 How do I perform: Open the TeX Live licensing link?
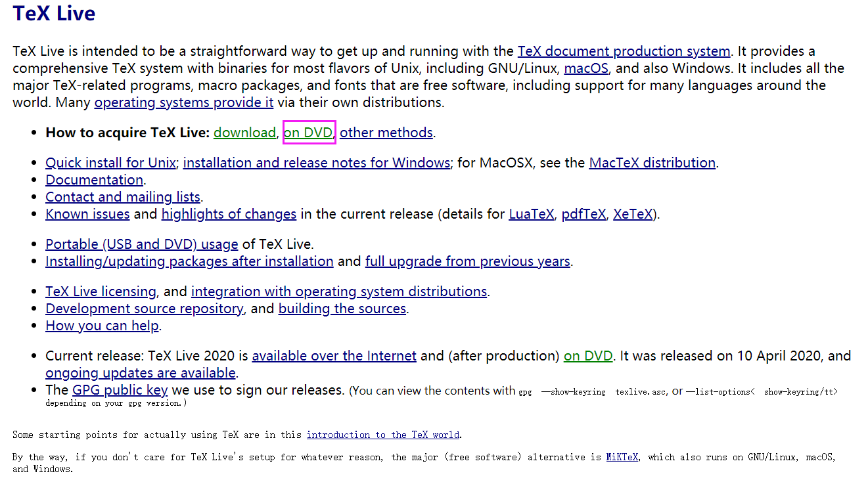(100, 291)
